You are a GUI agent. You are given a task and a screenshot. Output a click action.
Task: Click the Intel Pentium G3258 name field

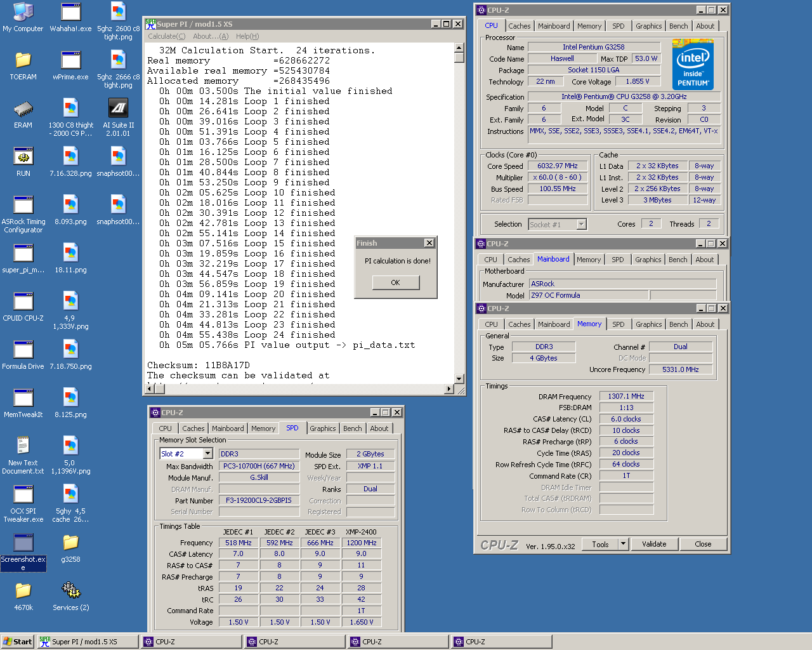594,47
